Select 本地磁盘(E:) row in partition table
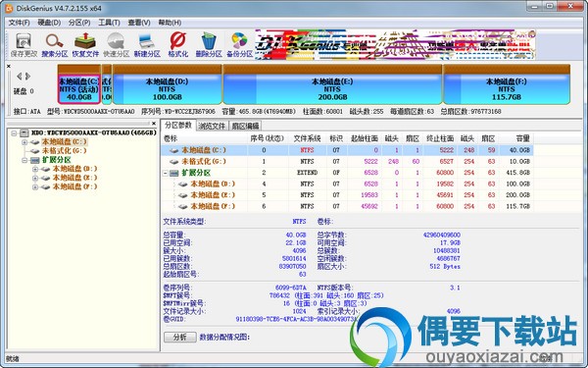 click(347, 195)
